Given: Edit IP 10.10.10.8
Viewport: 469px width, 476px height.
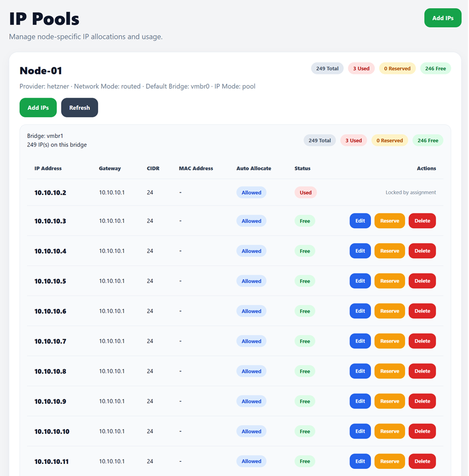Looking at the screenshot, I should [360, 371].
